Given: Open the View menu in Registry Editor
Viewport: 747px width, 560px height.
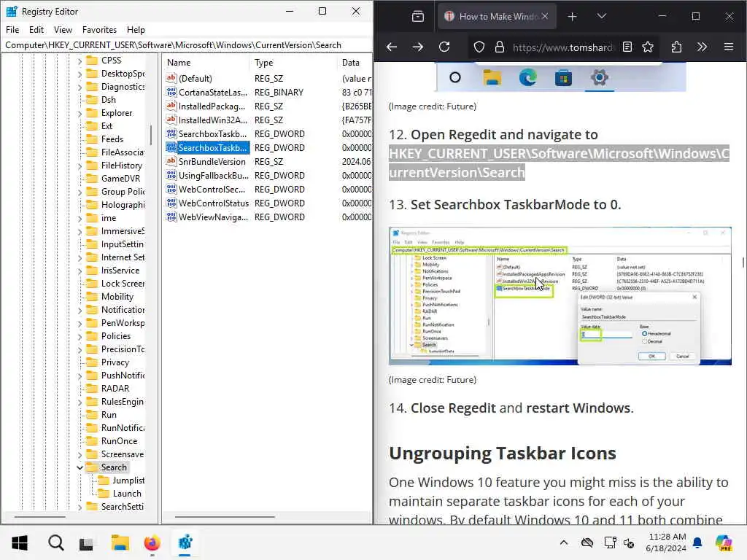Looking at the screenshot, I should pyautogui.click(x=63, y=29).
